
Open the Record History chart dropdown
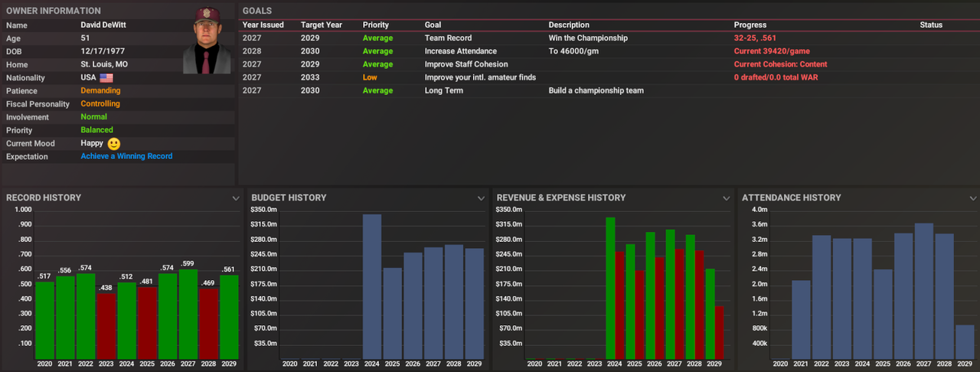click(235, 198)
